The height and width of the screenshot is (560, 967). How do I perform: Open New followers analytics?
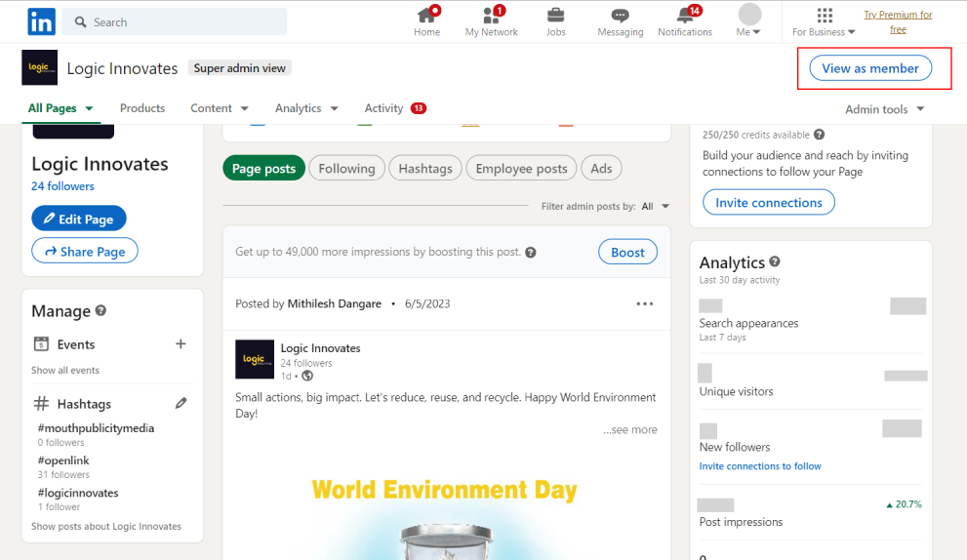[735, 447]
